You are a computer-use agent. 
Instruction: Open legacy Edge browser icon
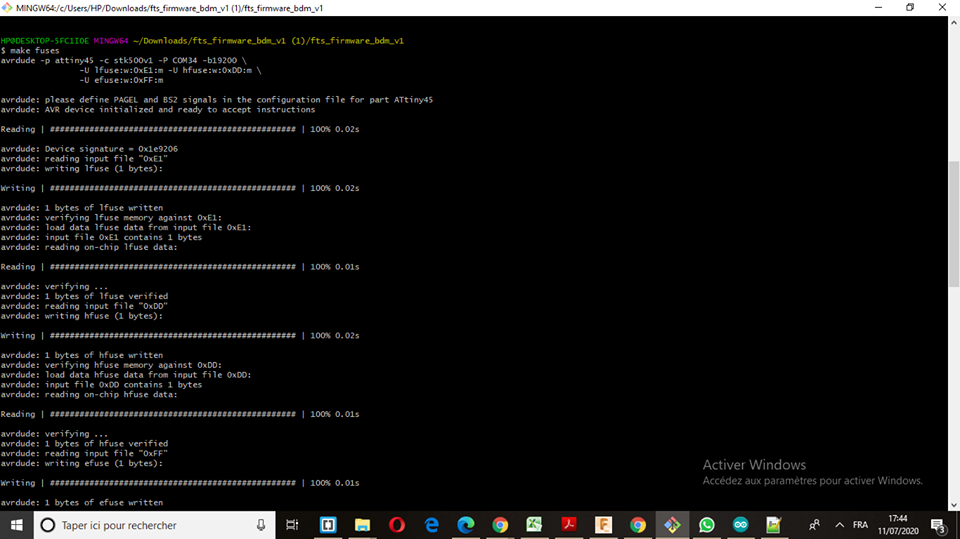[x=432, y=525]
